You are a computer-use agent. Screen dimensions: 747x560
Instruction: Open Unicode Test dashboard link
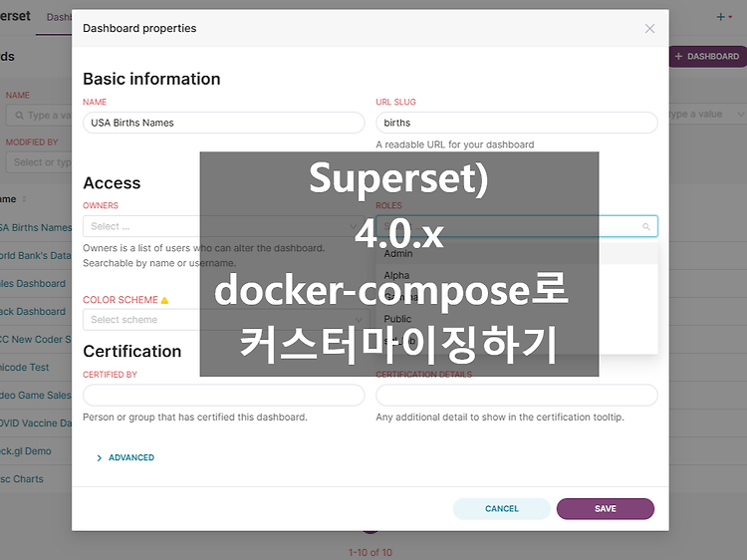[x=24, y=368]
